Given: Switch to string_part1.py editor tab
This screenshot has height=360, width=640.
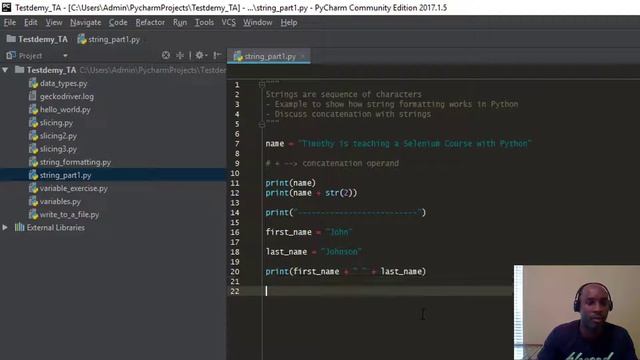Looking at the screenshot, I should [269, 56].
